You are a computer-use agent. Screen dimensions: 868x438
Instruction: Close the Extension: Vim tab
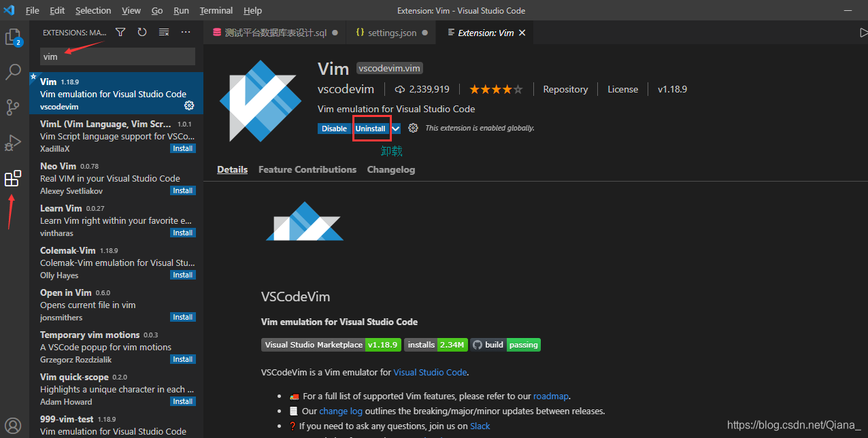[522, 33]
